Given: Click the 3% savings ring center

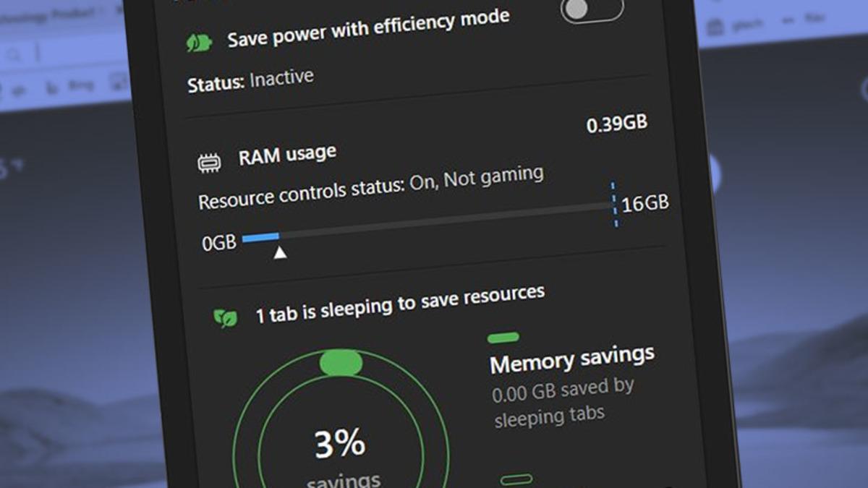Looking at the screenshot, I should tap(340, 446).
